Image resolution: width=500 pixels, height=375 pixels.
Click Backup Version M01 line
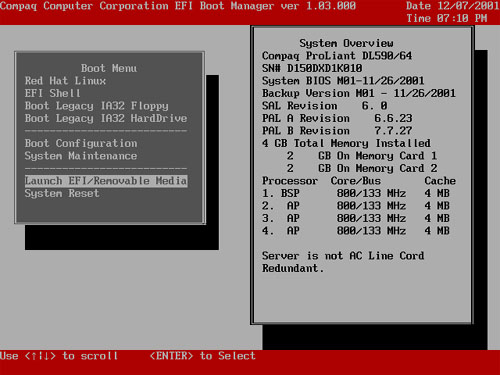(359, 93)
